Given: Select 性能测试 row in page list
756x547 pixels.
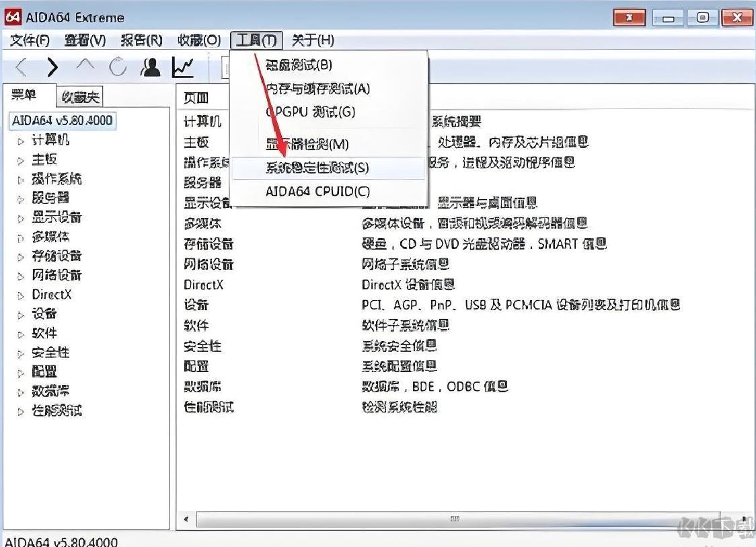Looking at the screenshot, I should (x=209, y=407).
